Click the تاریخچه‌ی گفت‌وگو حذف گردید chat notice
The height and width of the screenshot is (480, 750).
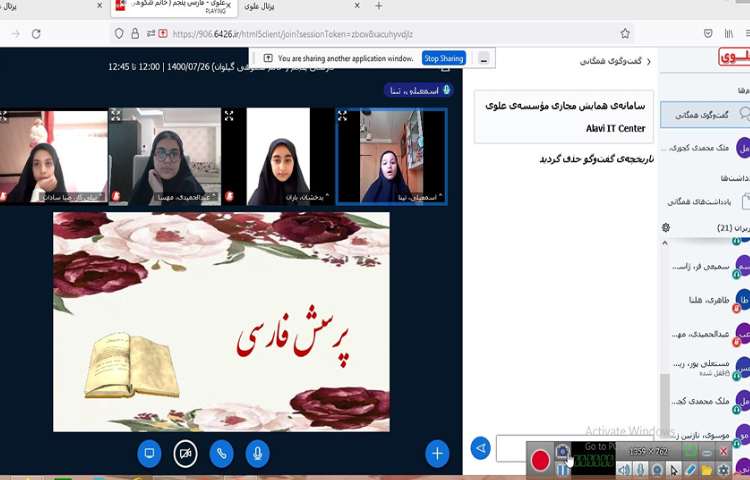(597, 159)
